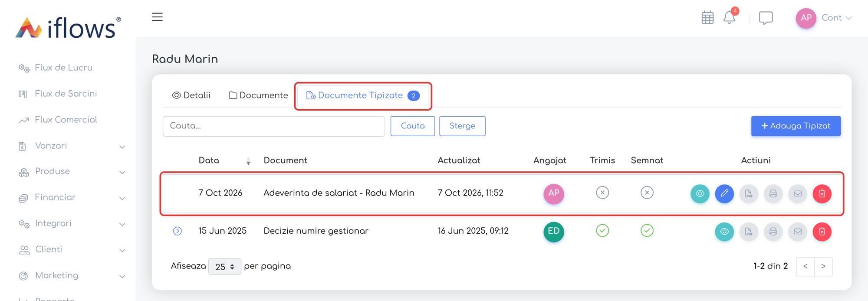Open the calendar icon in header

point(707,18)
